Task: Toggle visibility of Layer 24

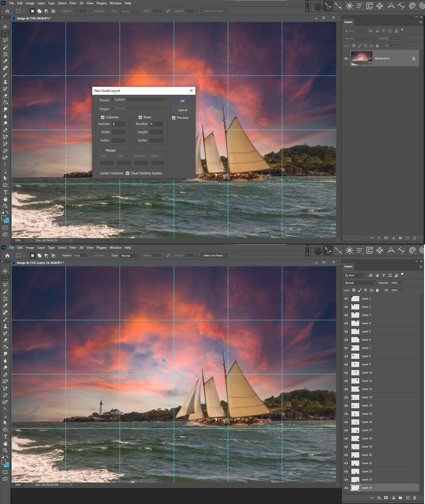Action: point(346,488)
